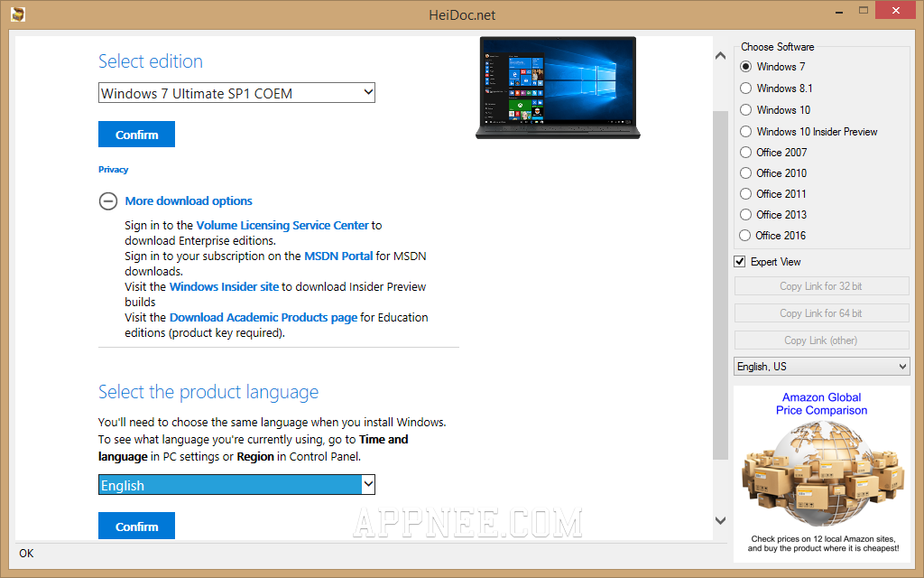Choose Office 2007 radio button
924x578 pixels.
[746, 152]
